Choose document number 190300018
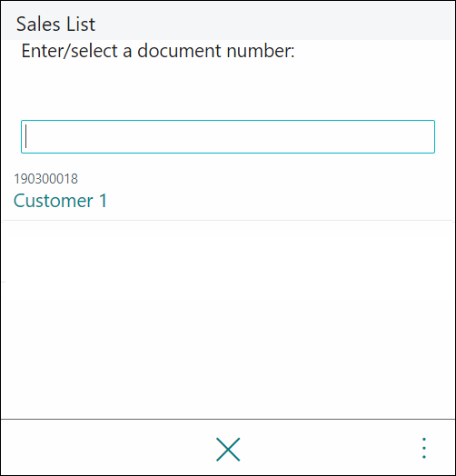 coord(45,179)
